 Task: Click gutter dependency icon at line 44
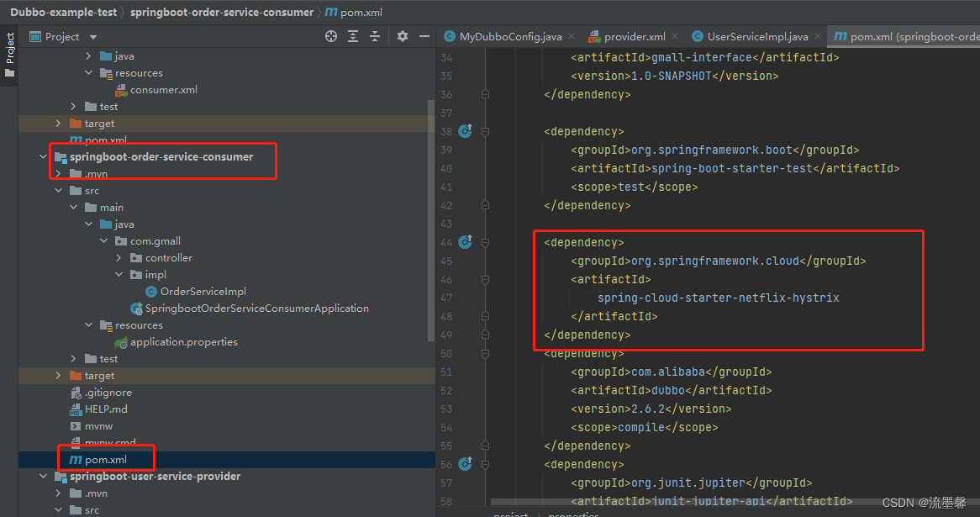pos(466,242)
